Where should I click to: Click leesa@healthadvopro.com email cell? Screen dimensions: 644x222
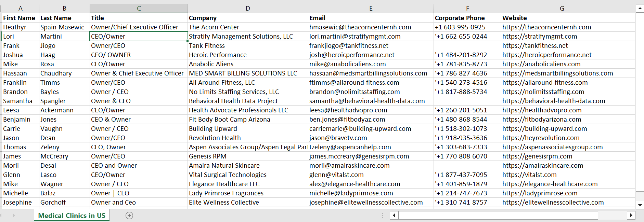371,110
